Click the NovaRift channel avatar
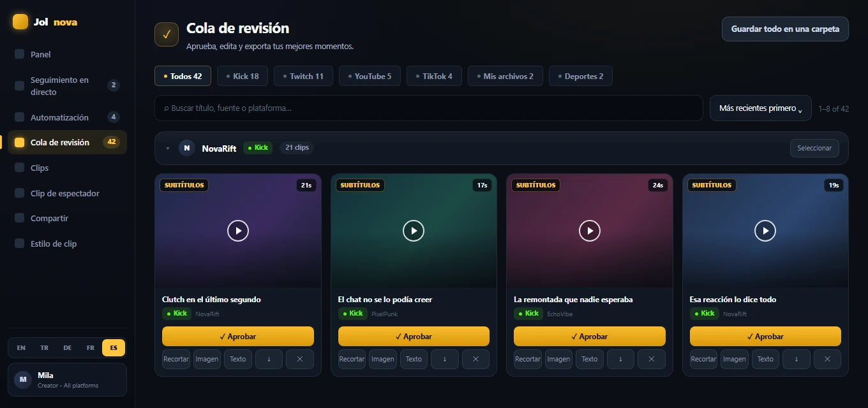868x408 pixels. (x=187, y=148)
